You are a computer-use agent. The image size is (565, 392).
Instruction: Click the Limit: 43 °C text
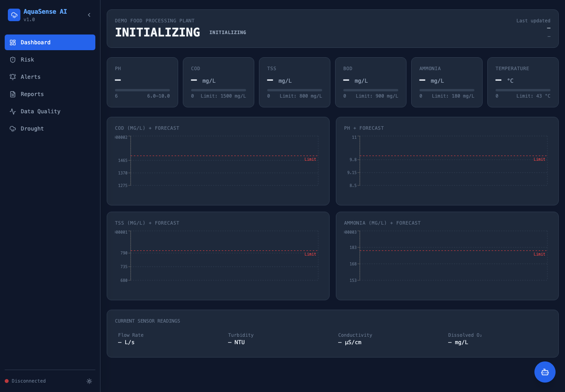(x=533, y=96)
